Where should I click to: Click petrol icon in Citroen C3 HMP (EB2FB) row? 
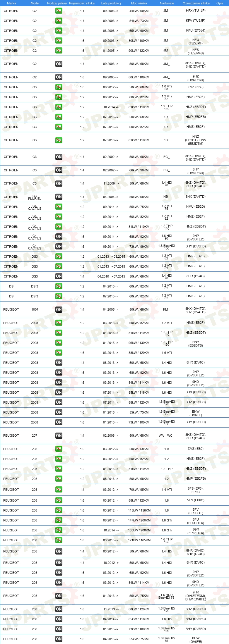coord(59,117)
